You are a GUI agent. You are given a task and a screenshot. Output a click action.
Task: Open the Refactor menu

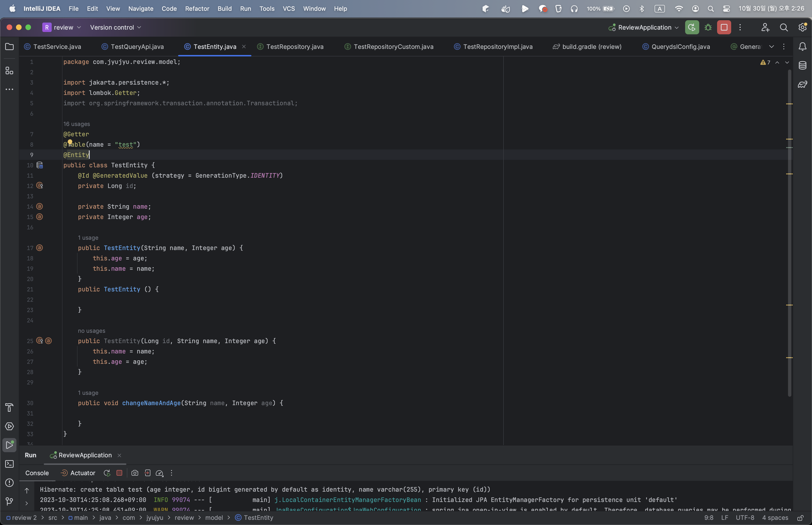tap(197, 8)
